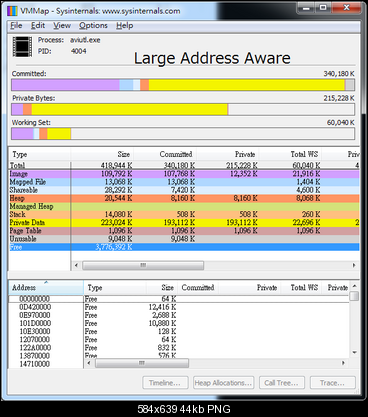This screenshot has height=417, width=368.
Task: Sort summary by Total WS column header
Action: pyautogui.click(x=290, y=154)
